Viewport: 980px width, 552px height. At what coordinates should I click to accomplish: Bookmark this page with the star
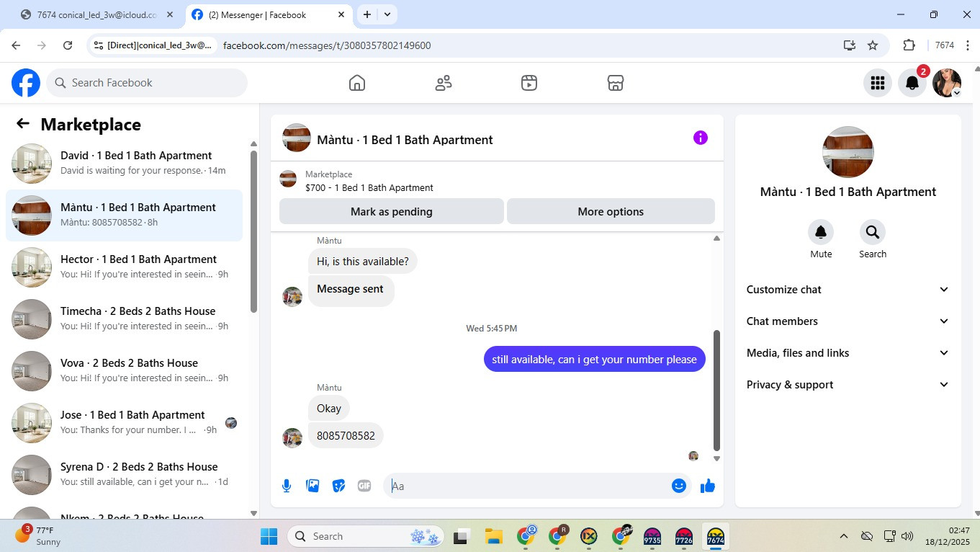[x=873, y=45]
